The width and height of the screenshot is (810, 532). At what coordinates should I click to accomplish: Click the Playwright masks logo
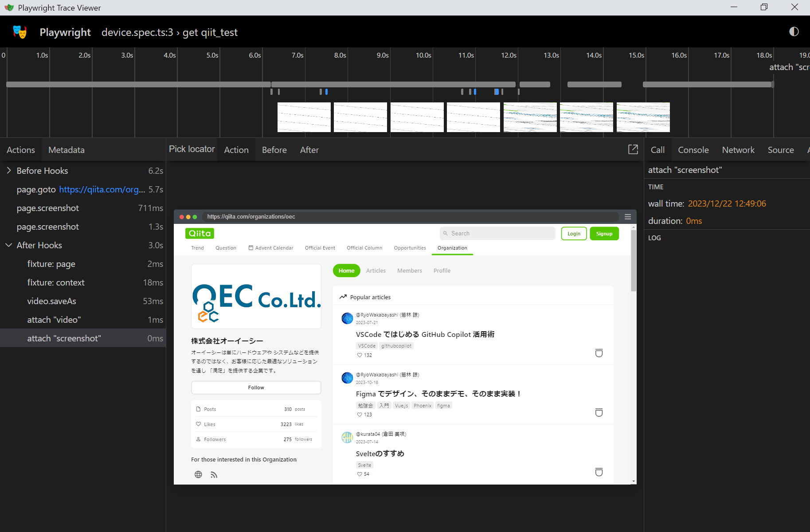(x=20, y=32)
